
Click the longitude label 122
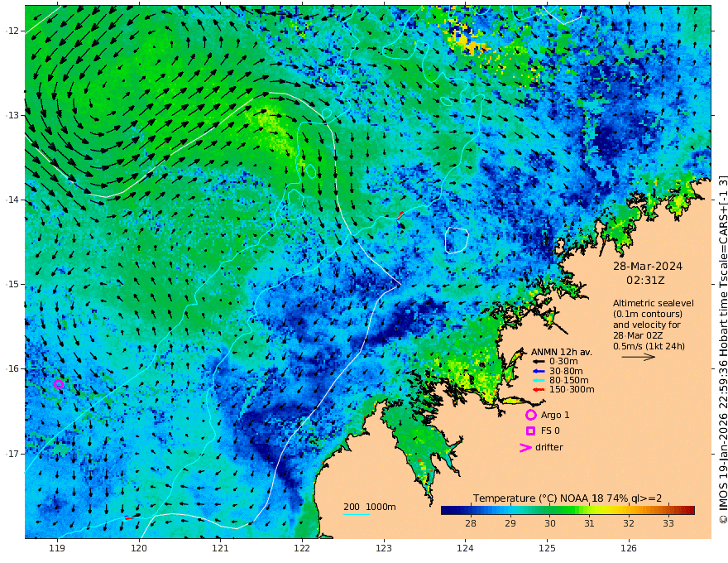pos(302,548)
